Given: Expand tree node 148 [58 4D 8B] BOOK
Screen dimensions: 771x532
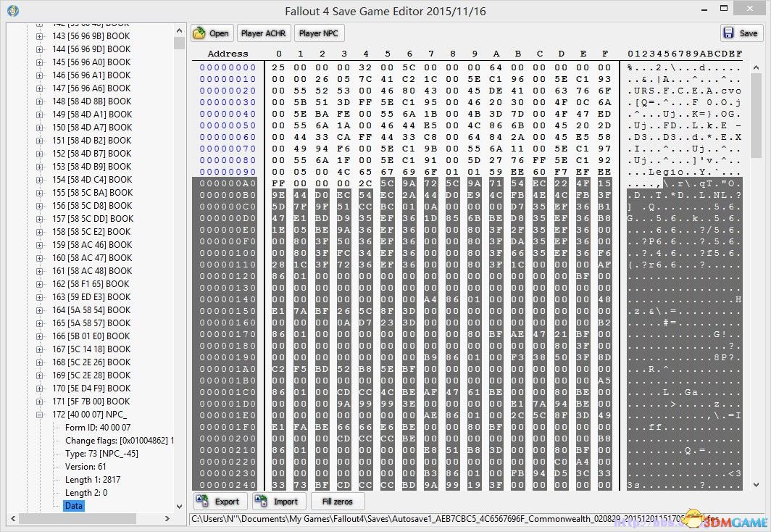Looking at the screenshot, I should click(x=39, y=101).
